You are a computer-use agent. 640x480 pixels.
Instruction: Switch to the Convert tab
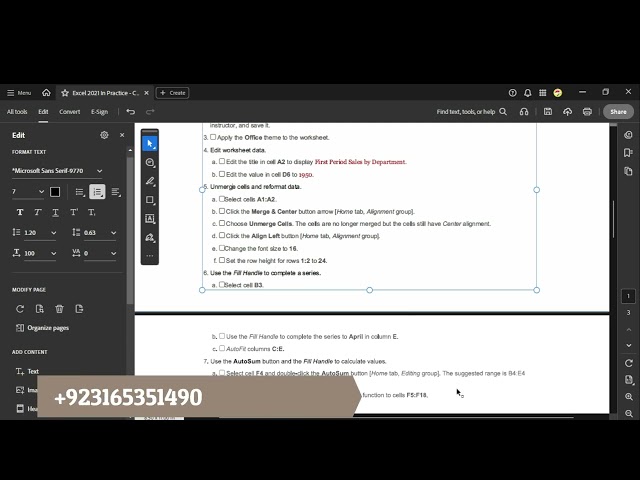coord(69,112)
